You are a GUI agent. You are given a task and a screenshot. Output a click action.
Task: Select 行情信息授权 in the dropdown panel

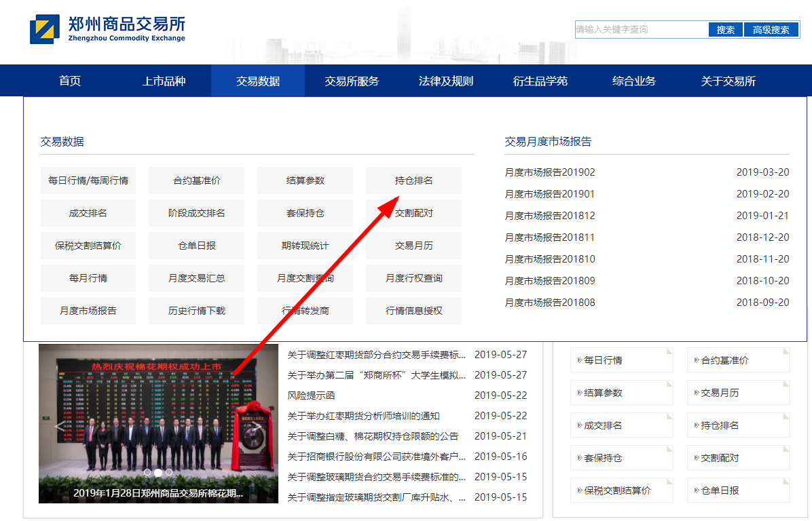[413, 311]
